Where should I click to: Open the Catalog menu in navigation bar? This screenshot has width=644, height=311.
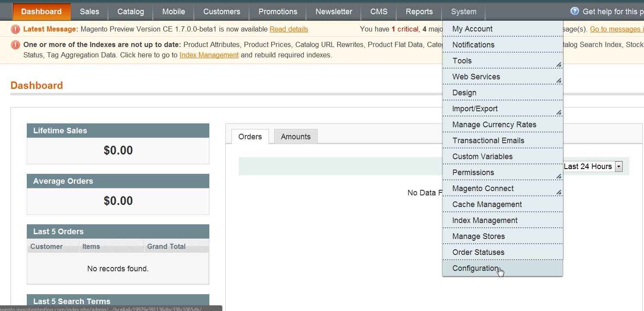pos(130,12)
